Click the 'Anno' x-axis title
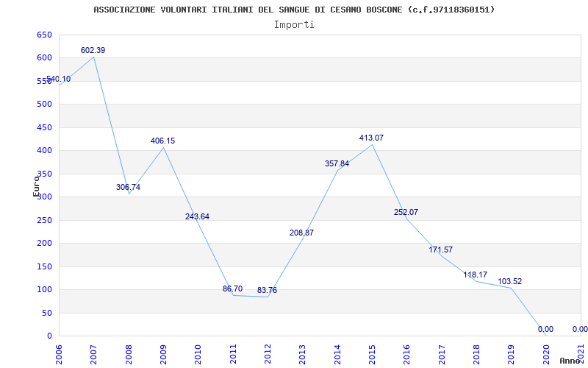Image resolution: width=588 pixels, height=368 pixels. tap(570, 361)
